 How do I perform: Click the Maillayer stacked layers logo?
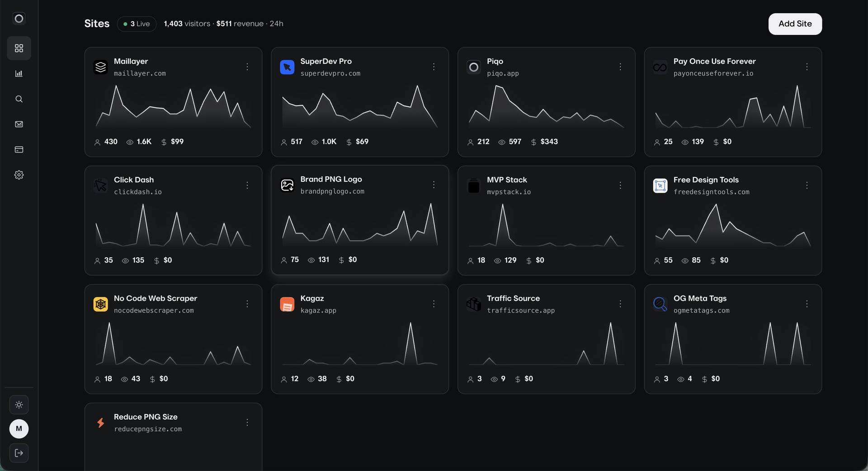tap(101, 67)
